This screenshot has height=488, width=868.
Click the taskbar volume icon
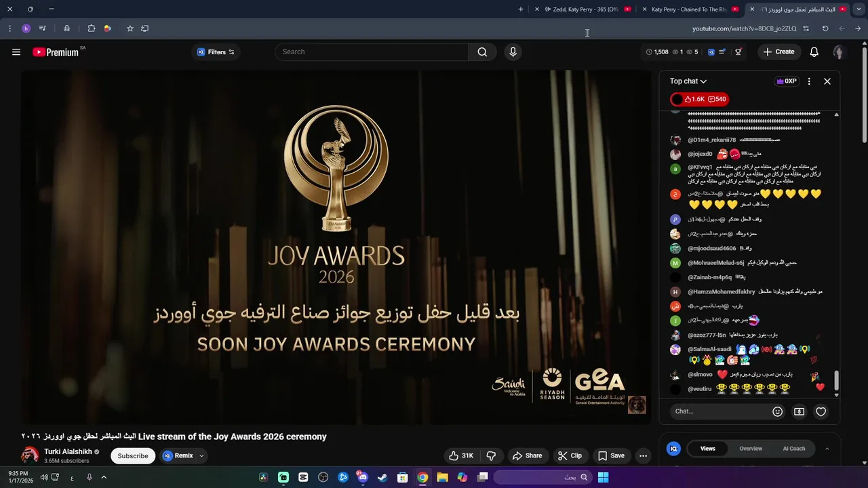pos(45,477)
